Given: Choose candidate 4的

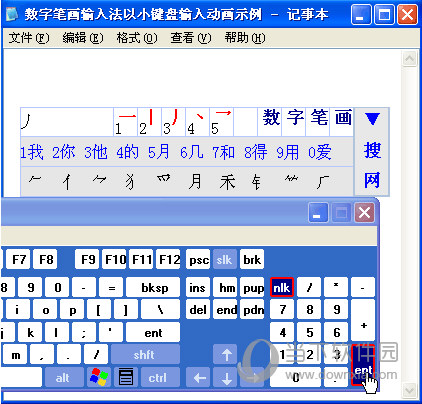Looking at the screenshot, I should (x=128, y=152).
